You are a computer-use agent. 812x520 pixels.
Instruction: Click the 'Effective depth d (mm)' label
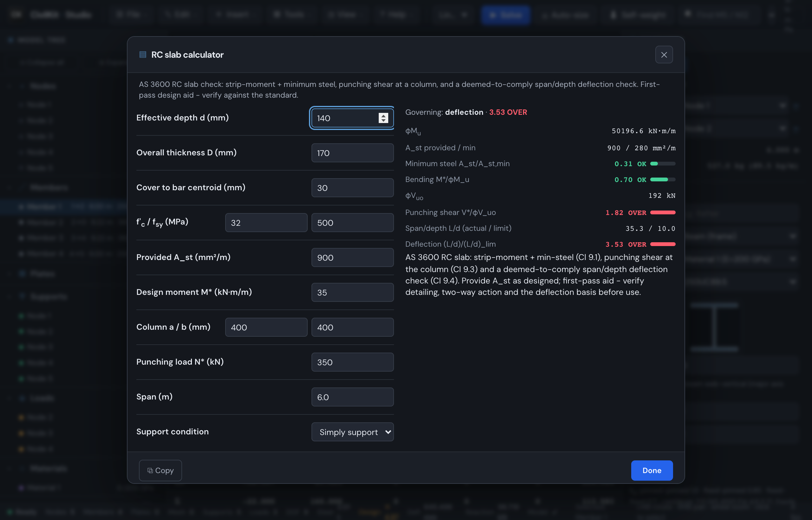(x=182, y=118)
